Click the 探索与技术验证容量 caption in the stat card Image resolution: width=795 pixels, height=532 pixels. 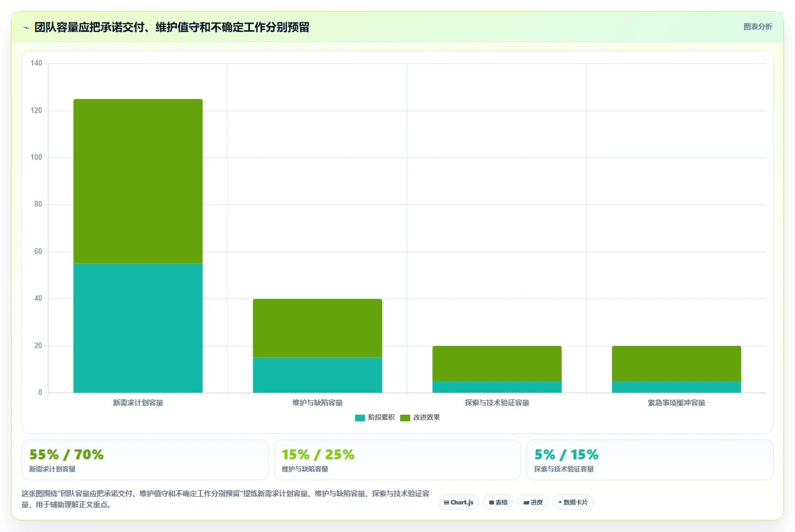coord(564,469)
